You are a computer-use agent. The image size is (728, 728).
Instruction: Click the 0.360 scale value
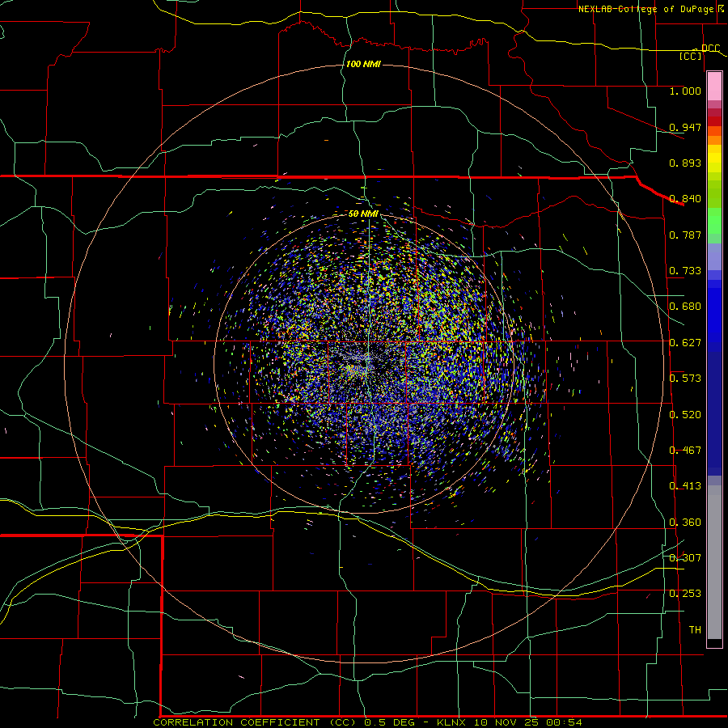tap(685, 523)
